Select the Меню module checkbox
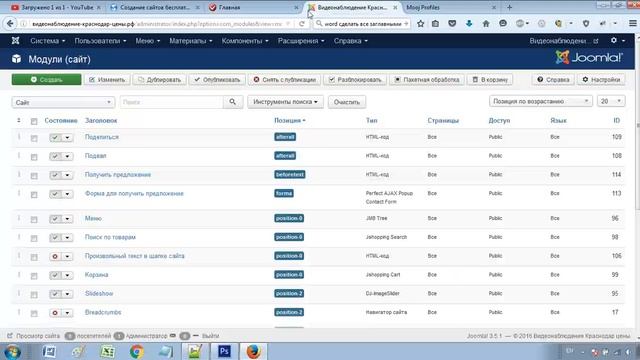Image resolution: width=640 pixels, height=360 pixels. pyautogui.click(x=34, y=220)
